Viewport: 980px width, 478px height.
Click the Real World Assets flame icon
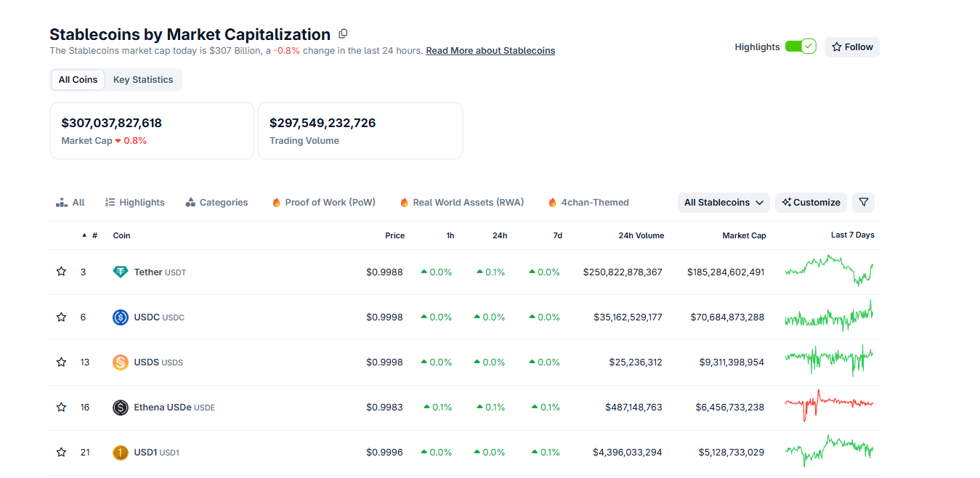pos(404,202)
